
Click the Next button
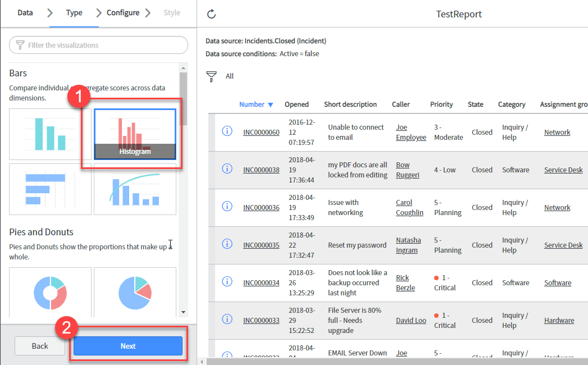pyautogui.click(x=128, y=346)
